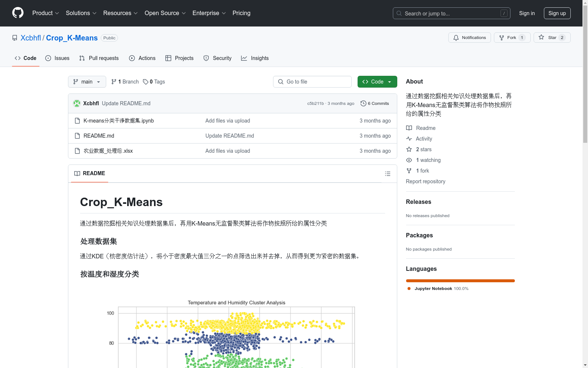The image size is (588, 368).
Task: Open the Actions tab
Action: [x=142, y=58]
